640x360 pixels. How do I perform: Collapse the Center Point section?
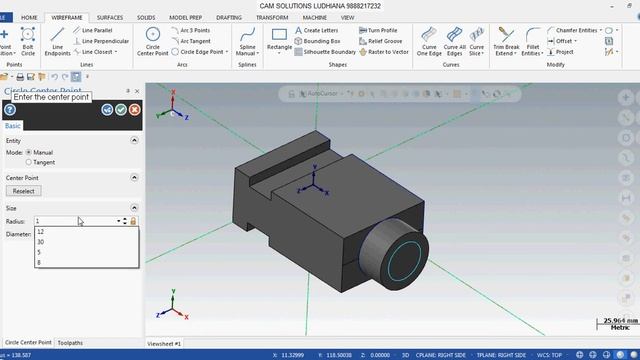(x=134, y=178)
